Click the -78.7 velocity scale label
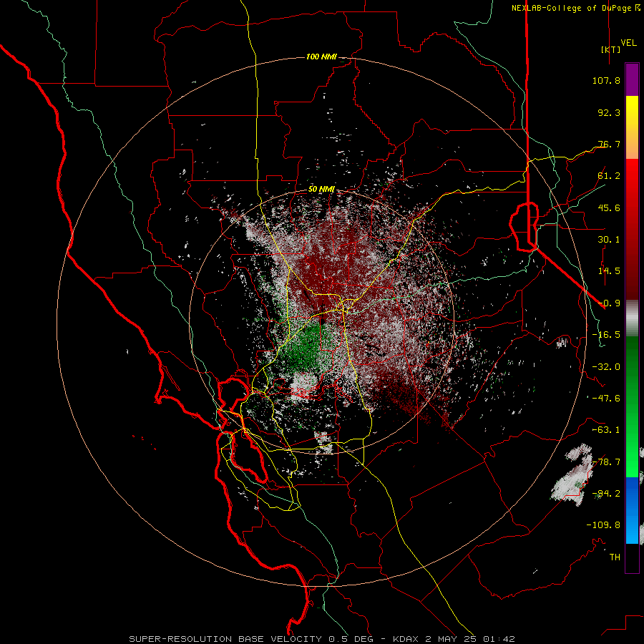 coord(606,462)
